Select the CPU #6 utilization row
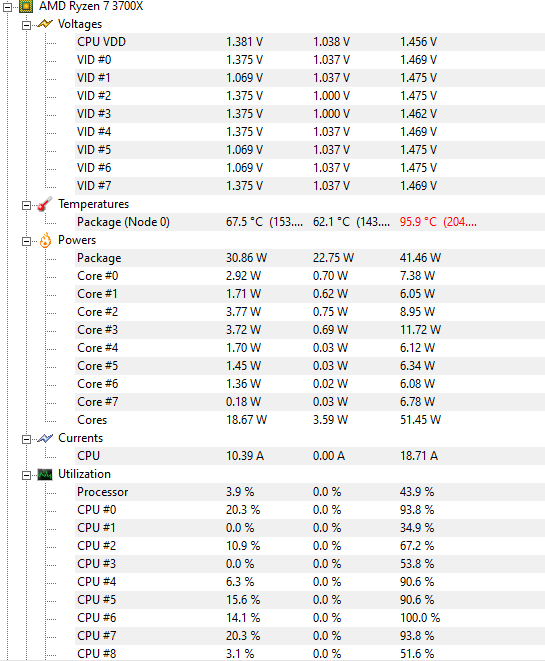 (309, 618)
